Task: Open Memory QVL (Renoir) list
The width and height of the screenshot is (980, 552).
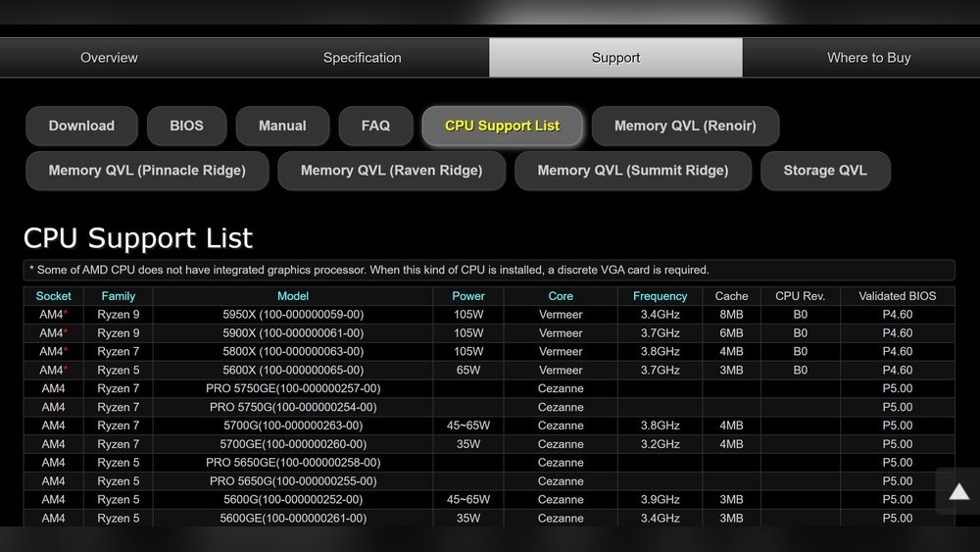Action: (x=686, y=125)
